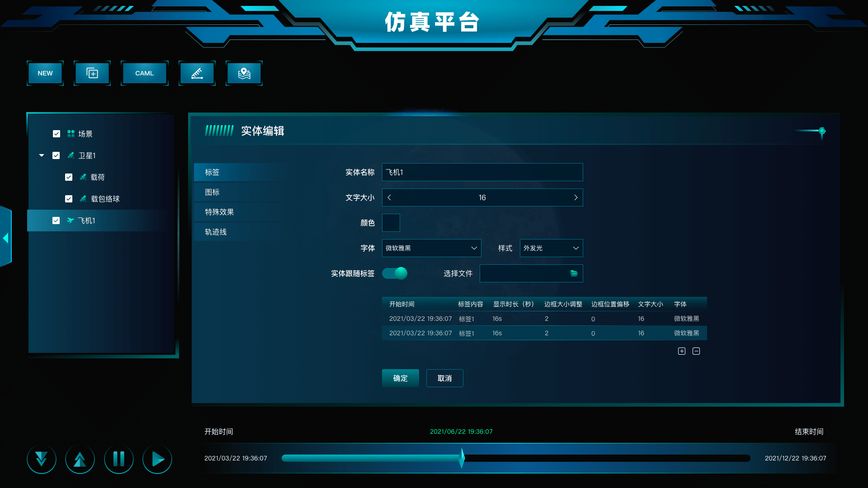The height and width of the screenshot is (488, 868).
Task: Click the 取消 cancel button
Action: (x=444, y=378)
